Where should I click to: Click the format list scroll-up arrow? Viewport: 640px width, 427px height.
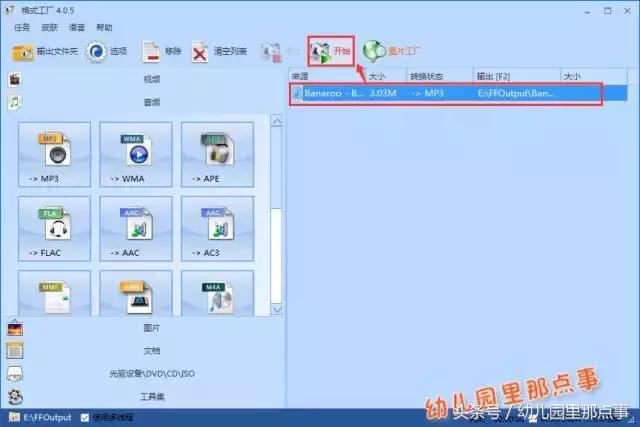tap(277, 121)
